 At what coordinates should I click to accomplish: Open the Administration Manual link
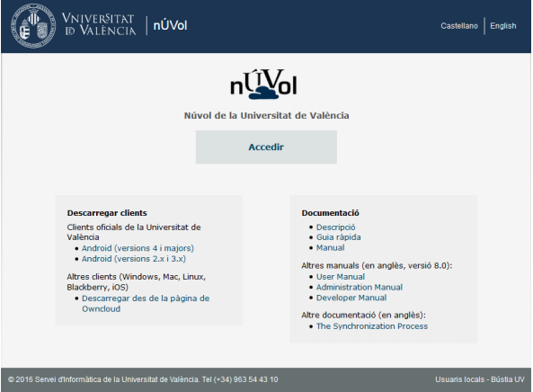359,288
